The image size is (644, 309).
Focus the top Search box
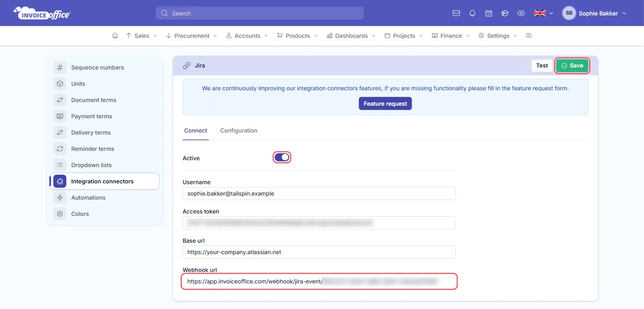coord(260,13)
